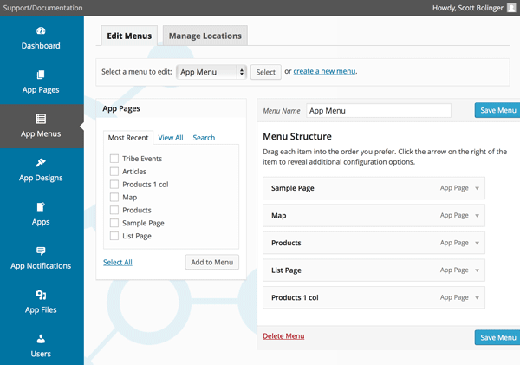Select the Map menu structure item
The image size is (520, 365).
pyautogui.click(x=374, y=216)
